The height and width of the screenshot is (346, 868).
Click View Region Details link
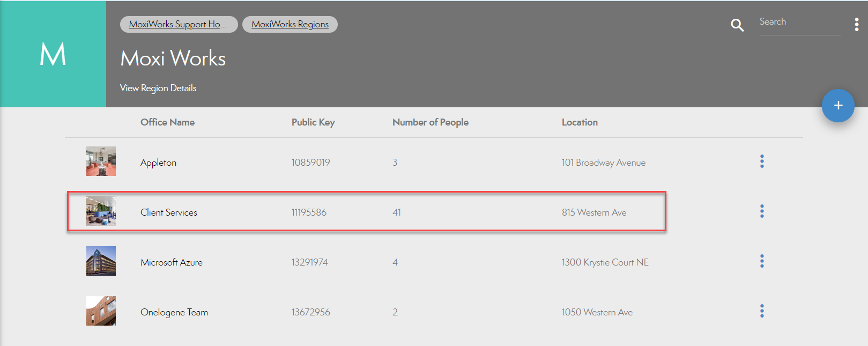158,88
